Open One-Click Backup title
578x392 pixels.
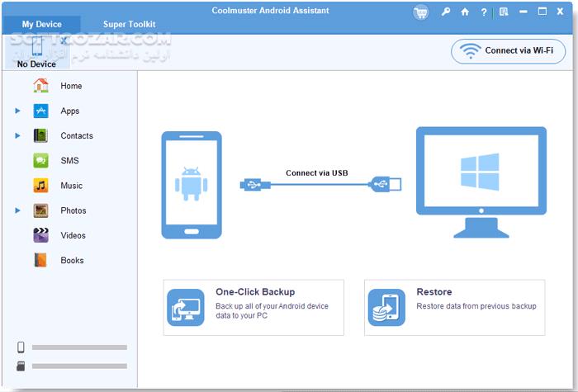255,292
